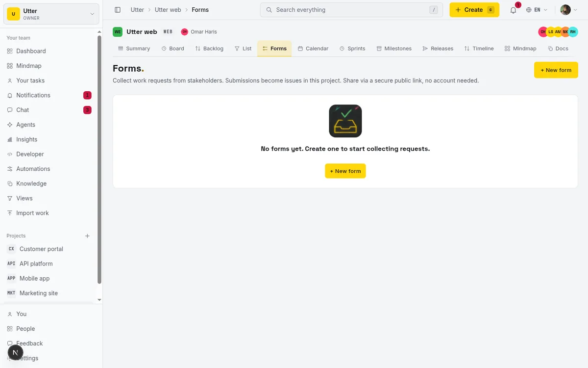Click New form button in empty state
Image resolution: width=588 pixels, height=368 pixels.
[345, 171]
